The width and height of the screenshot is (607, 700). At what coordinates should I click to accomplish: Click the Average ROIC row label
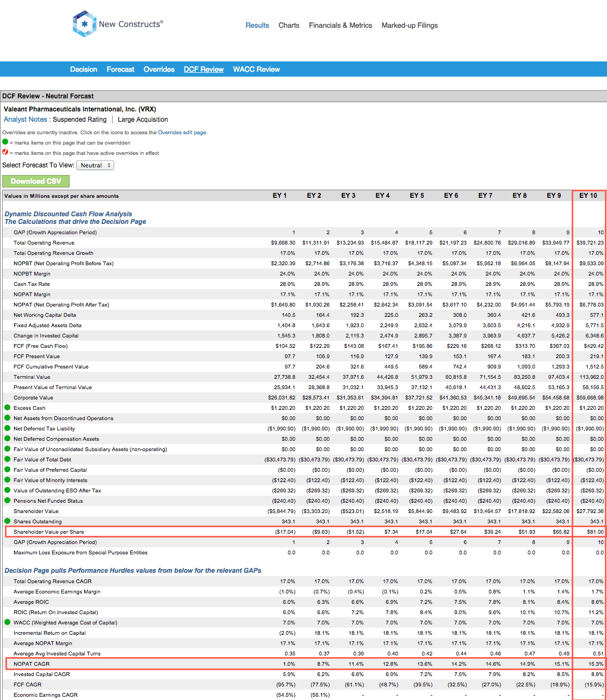(30, 602)
